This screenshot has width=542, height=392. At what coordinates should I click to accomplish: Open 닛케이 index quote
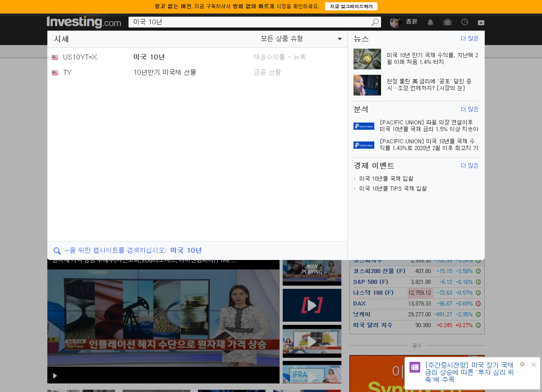[362, 315]
